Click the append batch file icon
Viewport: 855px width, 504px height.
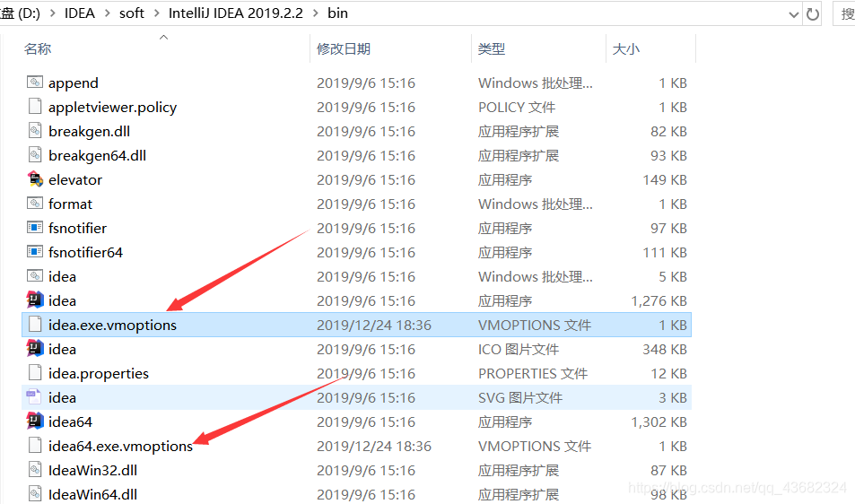pos(35,83)
